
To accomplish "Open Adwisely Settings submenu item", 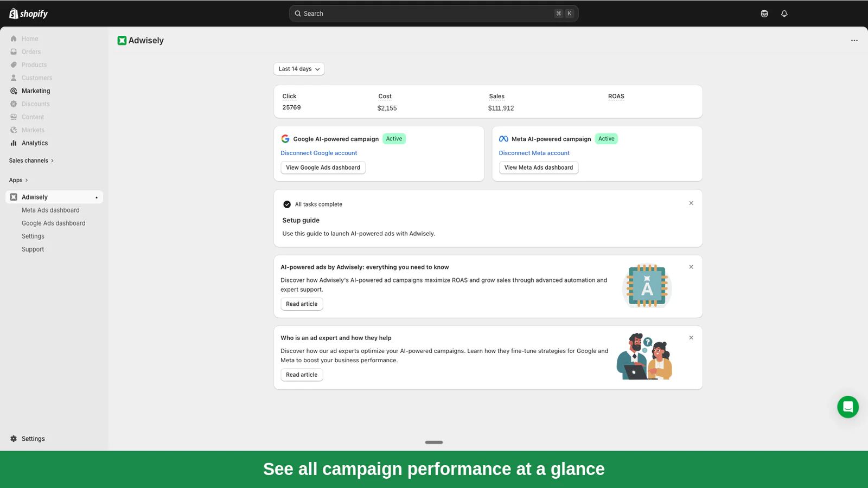I will [x=33, y=236].
